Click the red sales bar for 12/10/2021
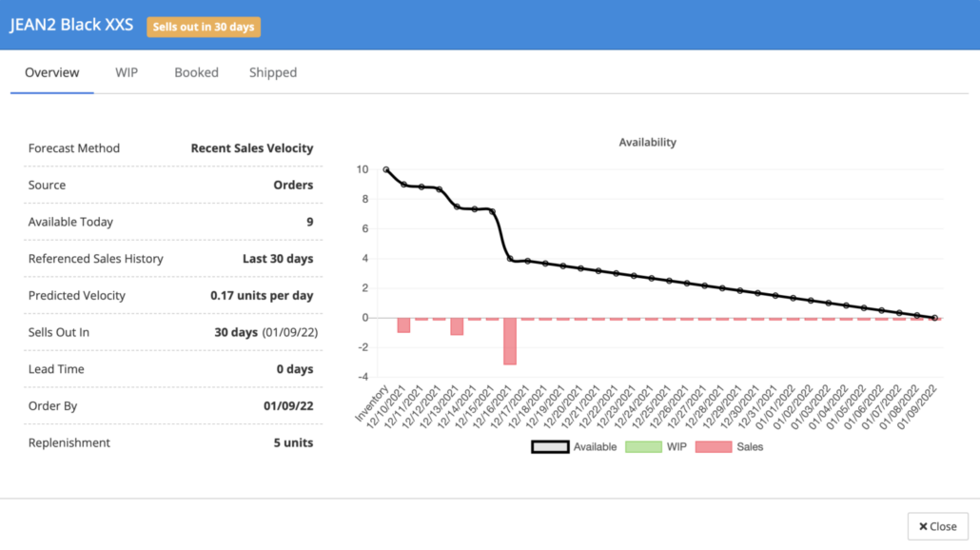The height and width of the screenshot is (550, 980). (x=403, y=324)
